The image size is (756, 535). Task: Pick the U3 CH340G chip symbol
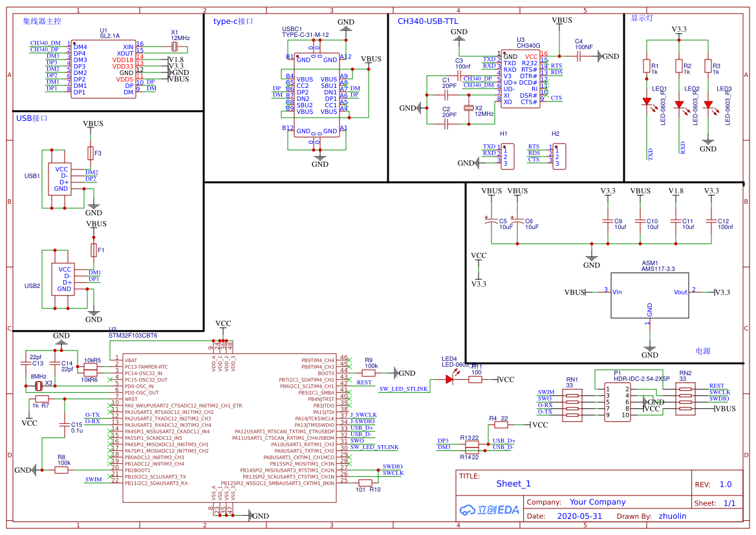point(520,79)
